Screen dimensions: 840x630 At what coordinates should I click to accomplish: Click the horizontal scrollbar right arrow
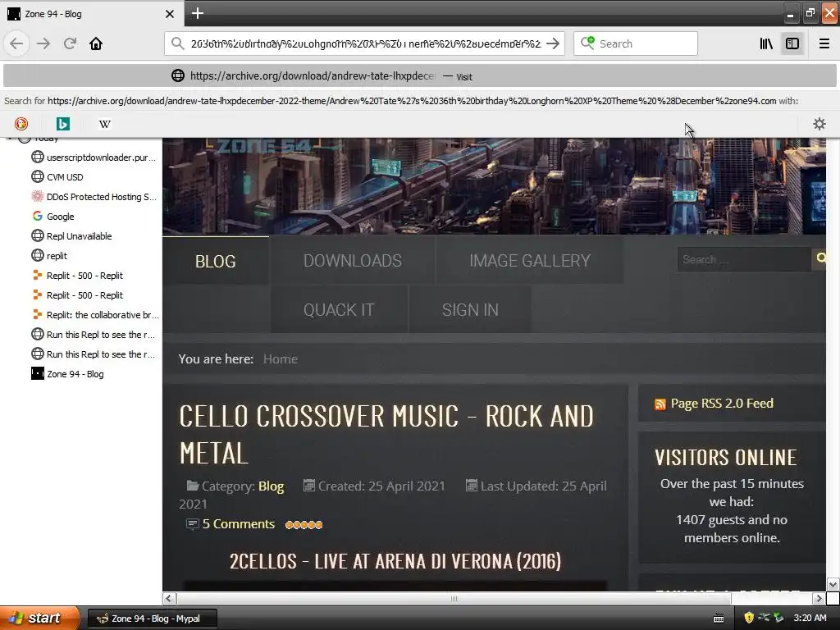(x=819, y=598)
